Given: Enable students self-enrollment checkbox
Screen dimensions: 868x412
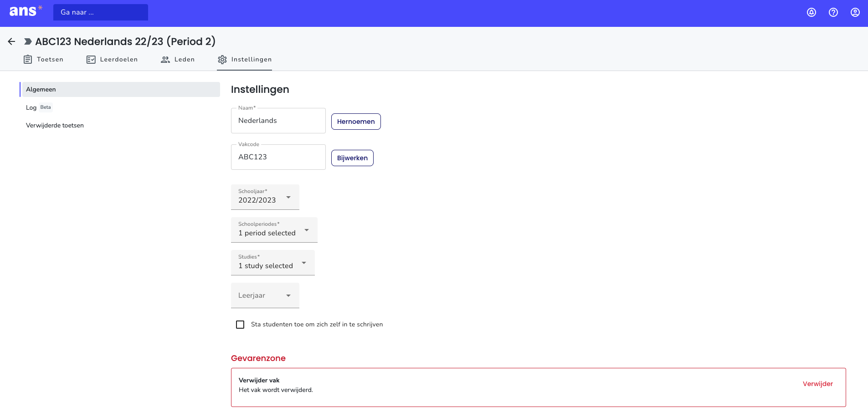Looking at the screenshot, I should (x=240, y=325).
